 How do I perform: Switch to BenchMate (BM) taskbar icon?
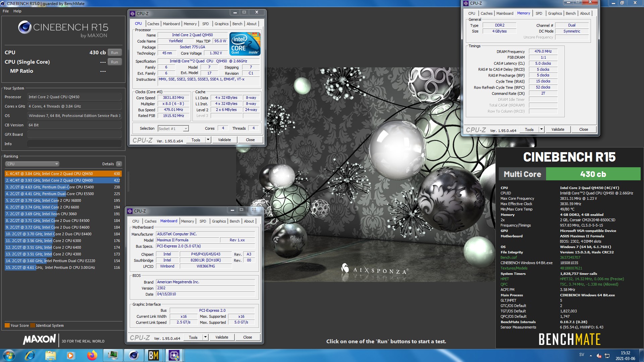(154, 355)
